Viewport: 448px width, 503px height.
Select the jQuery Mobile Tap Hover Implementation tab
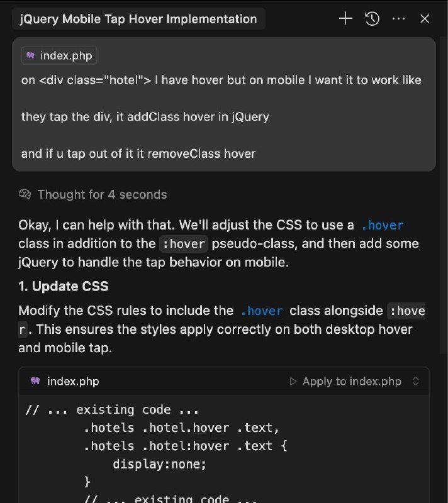coord(138,19)
